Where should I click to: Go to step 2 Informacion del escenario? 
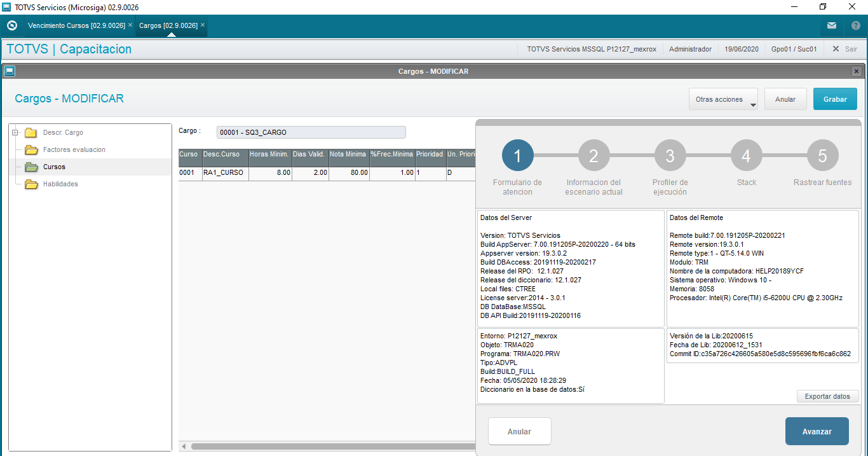[x=593, y=156]
